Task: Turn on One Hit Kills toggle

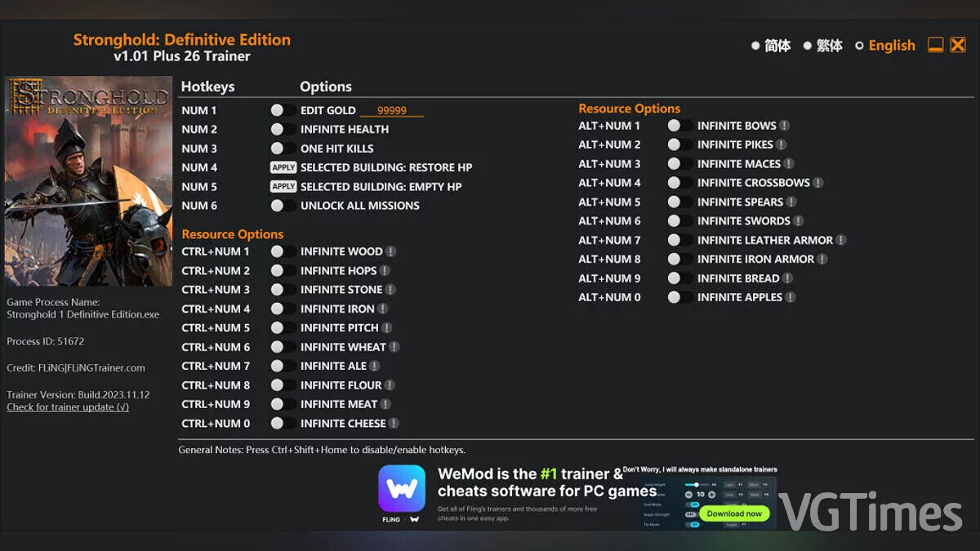Action: [x=283, y=149]
